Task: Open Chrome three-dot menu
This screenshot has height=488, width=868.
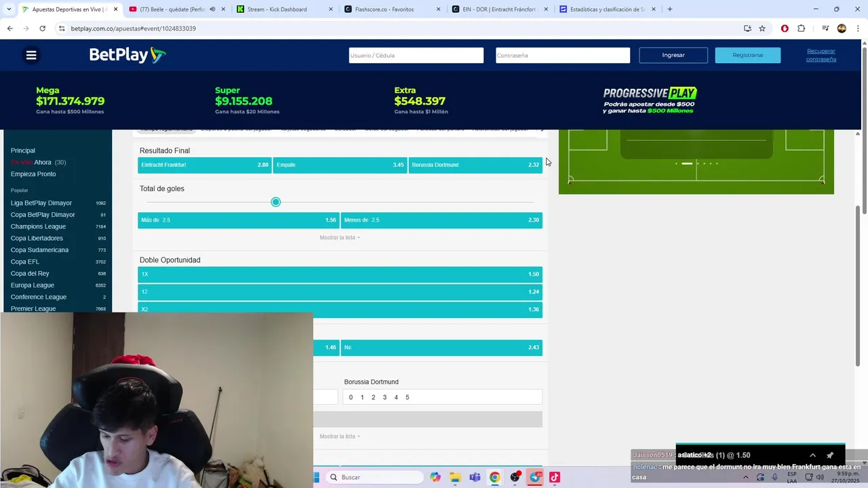Action: (x=858, y=28)
